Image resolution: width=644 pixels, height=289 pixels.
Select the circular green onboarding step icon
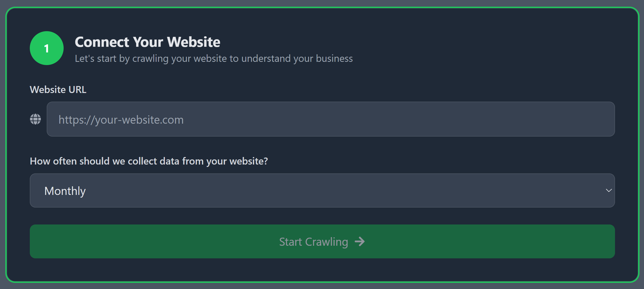coord(46,48)
